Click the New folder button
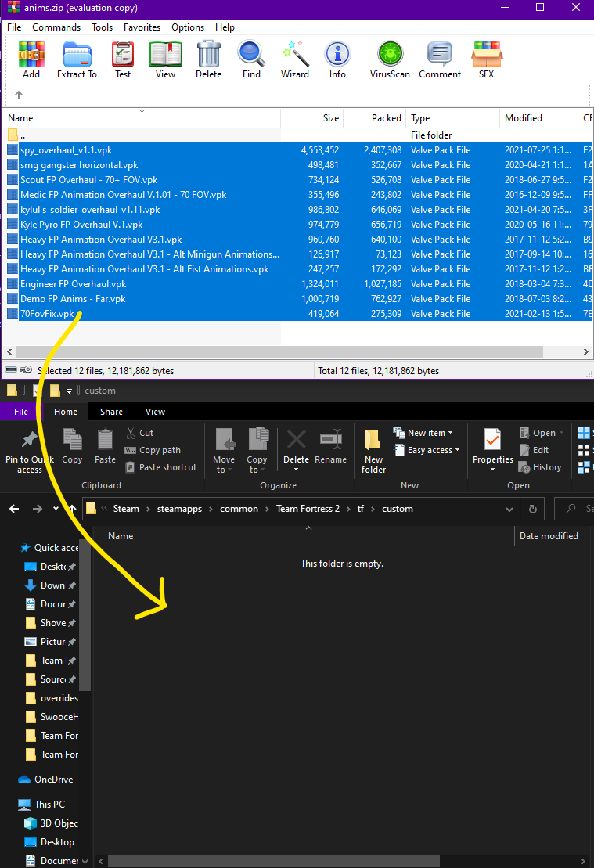The width and height of the screenshot is (594, 868). (x=373, y=451)
